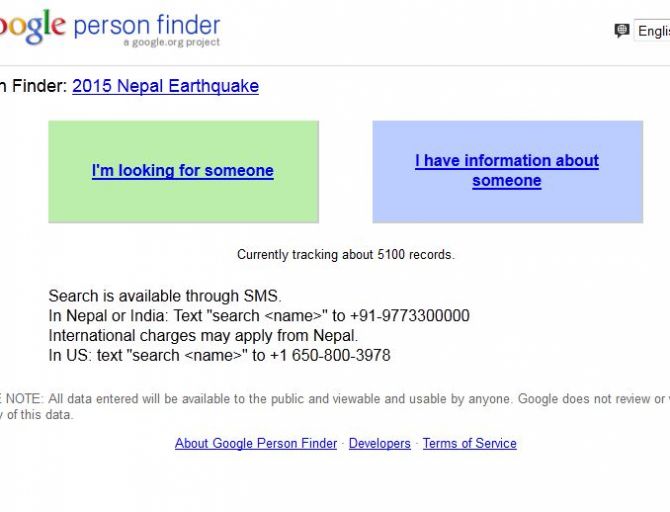The image size is (670, 512).
Task: Click "International charges may apply from Nepal" text
Action: [x=203, y=336]
